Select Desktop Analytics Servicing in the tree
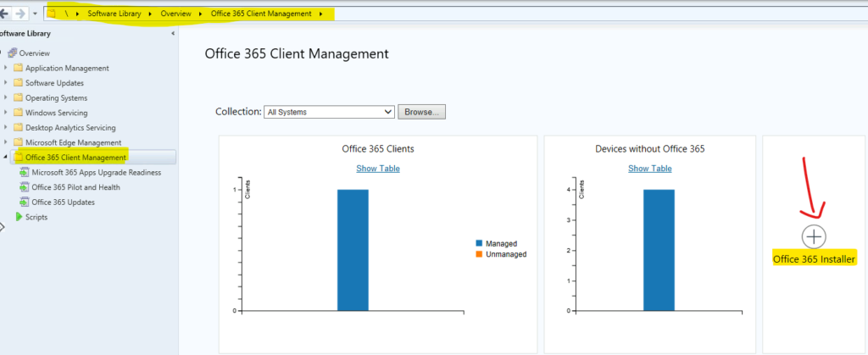868x355 pixels. pyautogui.click(x=70, y=128)
